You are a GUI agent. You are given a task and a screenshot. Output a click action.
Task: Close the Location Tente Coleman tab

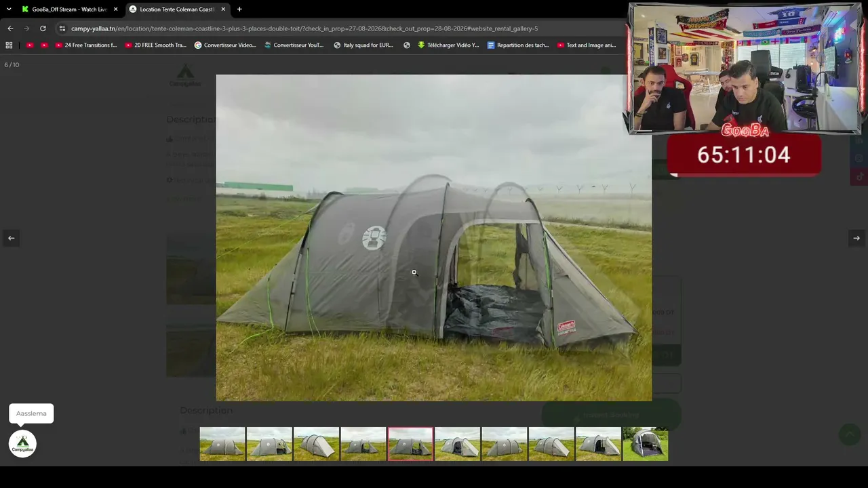click(x=223, y=9)
